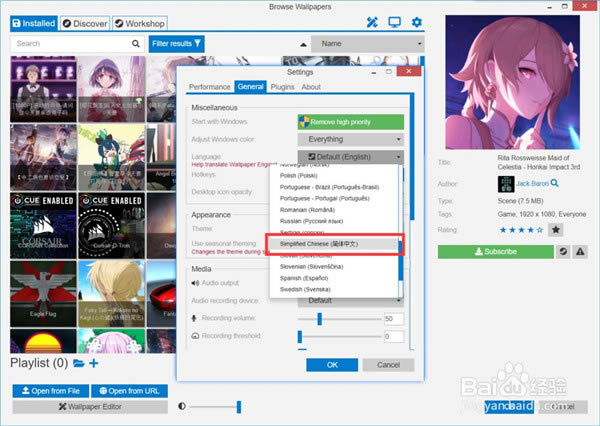Select the Fairy Tail wallpaper thumbnail
The image size is (600, 426).
click(111, 294)
